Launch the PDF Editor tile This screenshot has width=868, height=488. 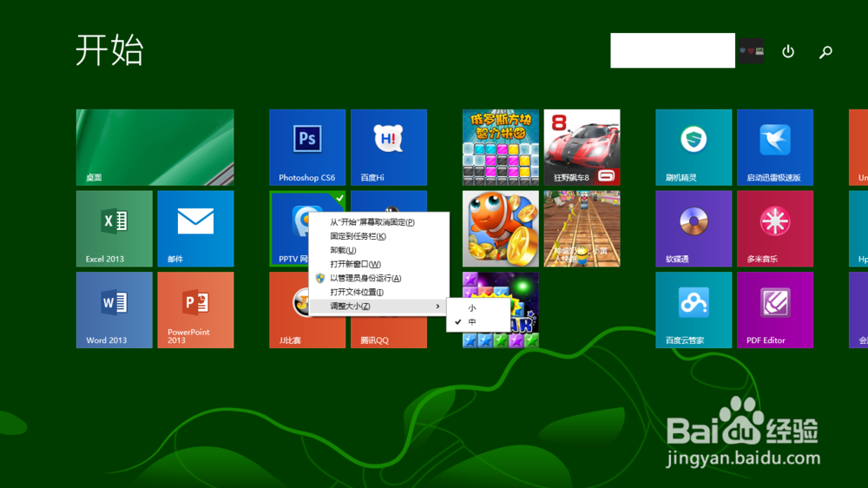click(775, 310)
